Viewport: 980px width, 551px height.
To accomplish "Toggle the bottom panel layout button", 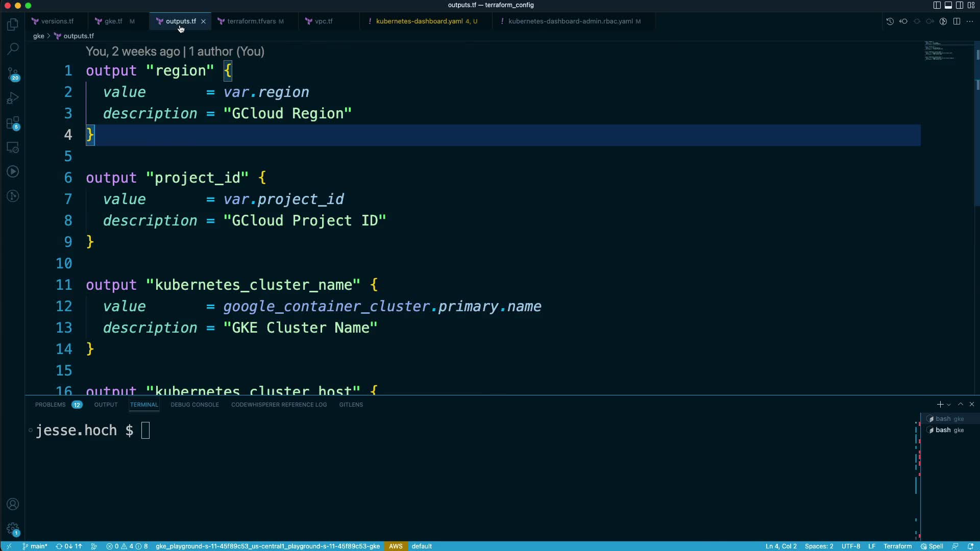I will 948,5.
